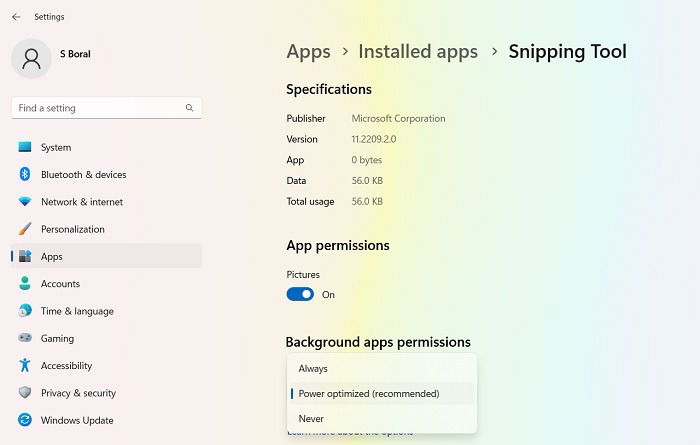This screenshot has height=445, width=700.
Task: Click the Network wifi icon
Action: (25, 201)
